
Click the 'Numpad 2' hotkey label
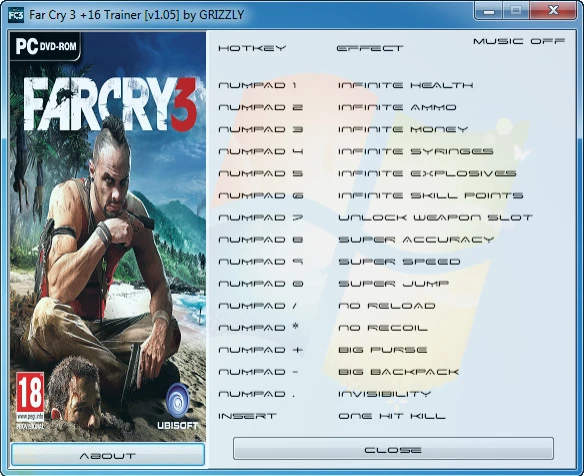click(261, 107)
